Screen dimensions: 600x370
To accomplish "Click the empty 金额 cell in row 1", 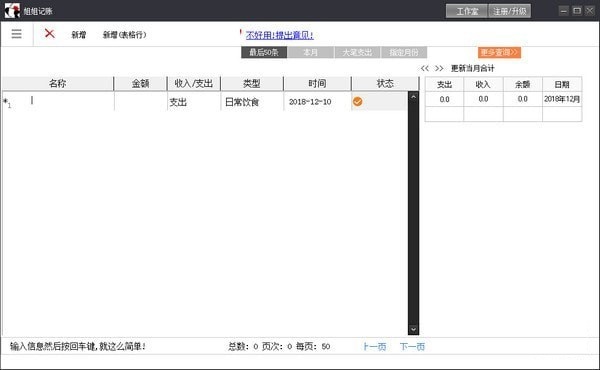I will point(140,101).
